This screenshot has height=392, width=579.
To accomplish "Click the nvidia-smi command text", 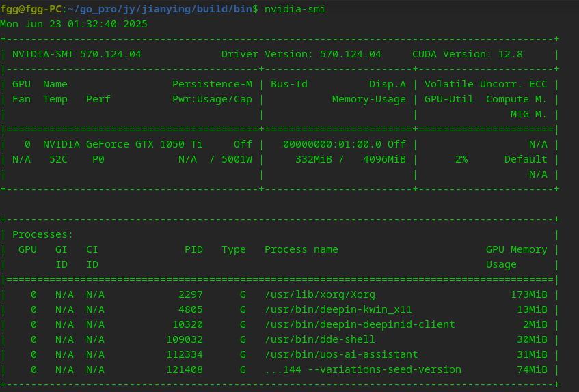I will pos(295,9).
